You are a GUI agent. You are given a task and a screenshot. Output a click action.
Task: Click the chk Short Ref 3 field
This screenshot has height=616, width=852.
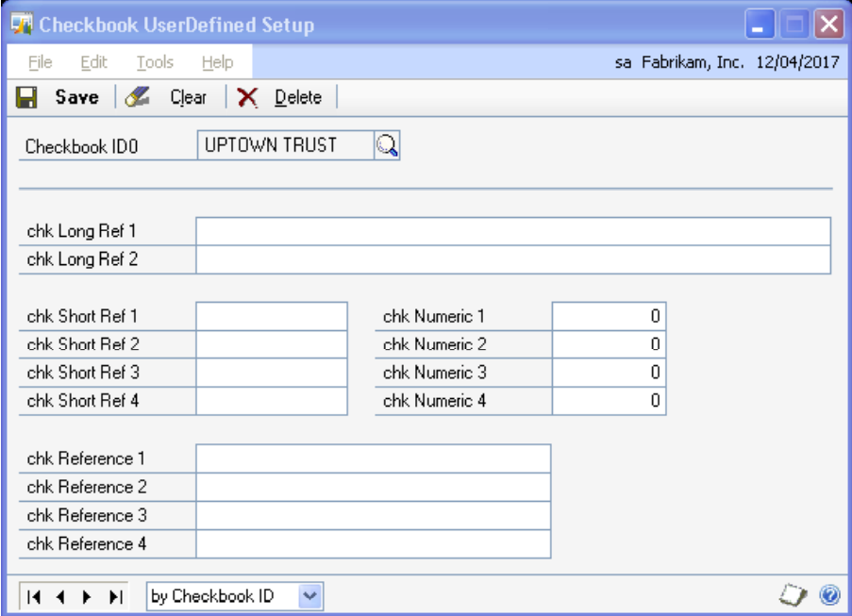click(272, 373)
